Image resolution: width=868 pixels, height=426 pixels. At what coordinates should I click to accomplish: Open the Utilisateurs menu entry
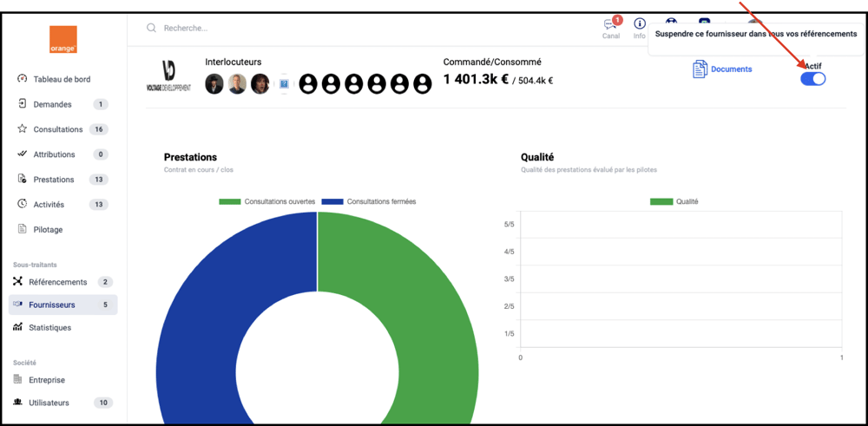[63, 403]
